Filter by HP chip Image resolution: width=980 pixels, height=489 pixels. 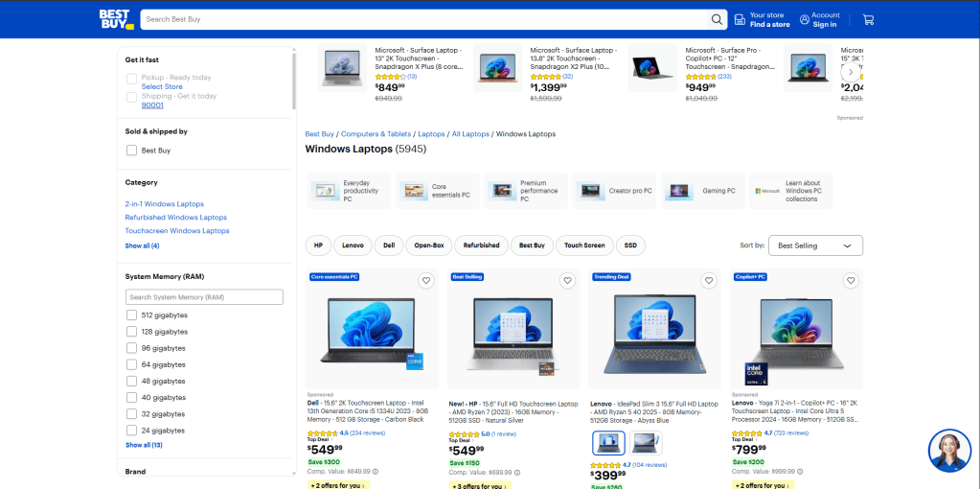tap(318, 245)
